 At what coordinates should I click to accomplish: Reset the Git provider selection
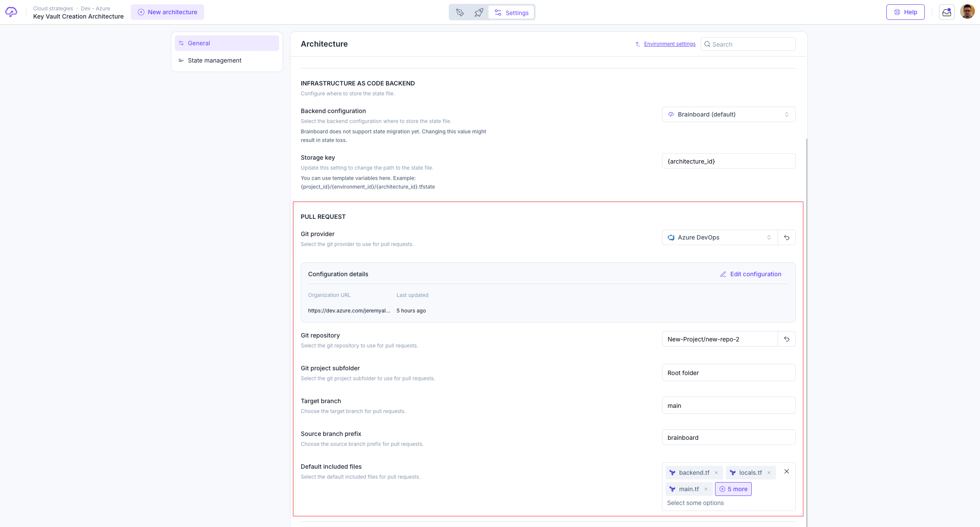coord(786,237)
